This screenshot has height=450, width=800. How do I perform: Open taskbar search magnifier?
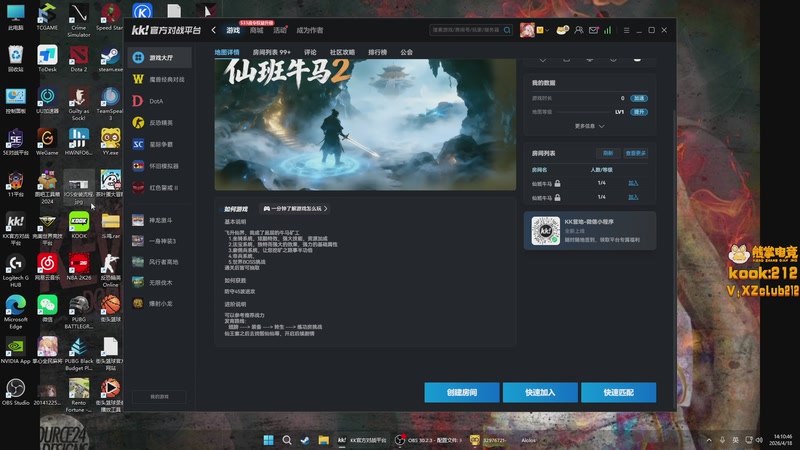point(287,440)
